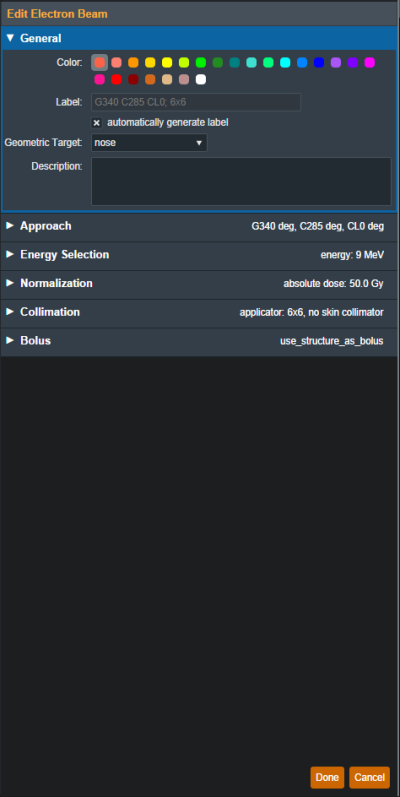
Task: Expand the Energy Selection section
Action: [x=199, y=255]
